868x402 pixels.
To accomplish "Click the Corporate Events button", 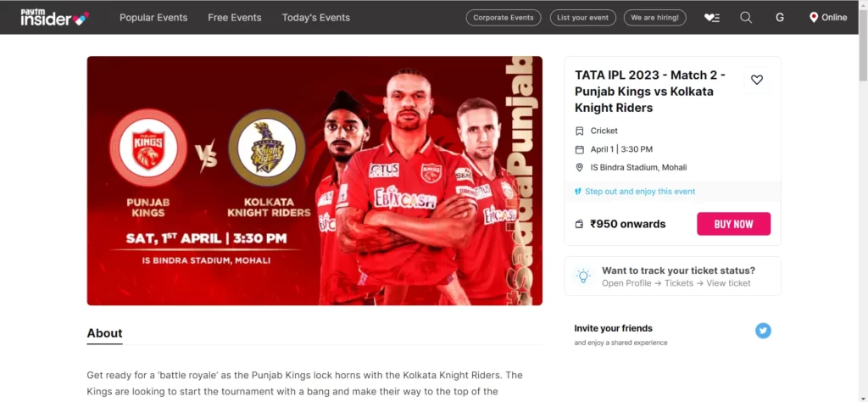I will pos(504,18).
